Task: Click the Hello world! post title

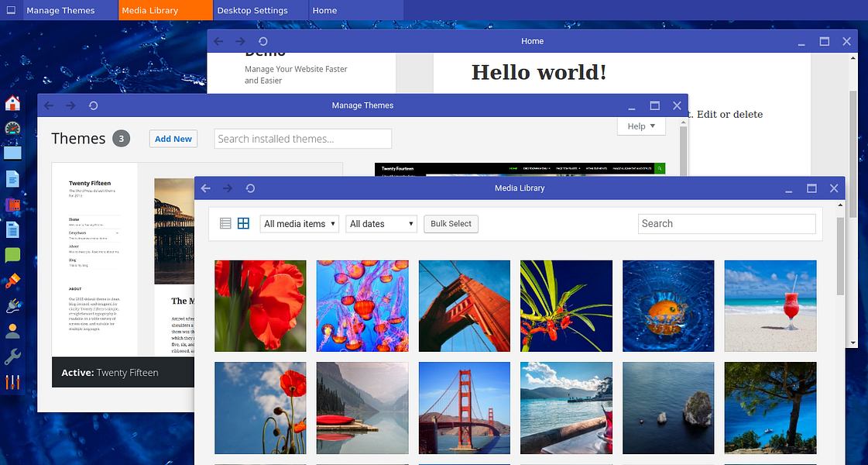Action: point(539,72)
